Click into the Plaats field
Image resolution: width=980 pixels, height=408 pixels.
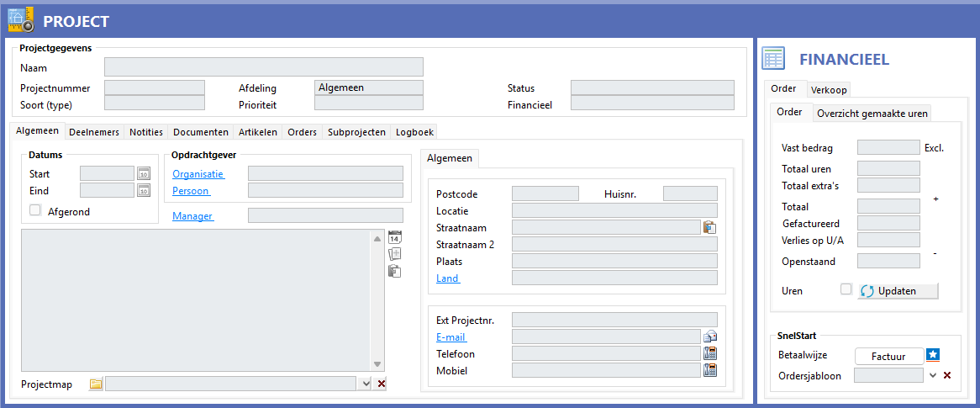point(615,261)
